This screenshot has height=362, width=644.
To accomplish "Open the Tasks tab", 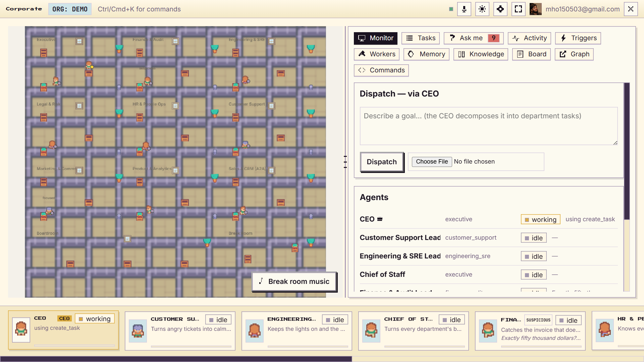I will point(421,38).
